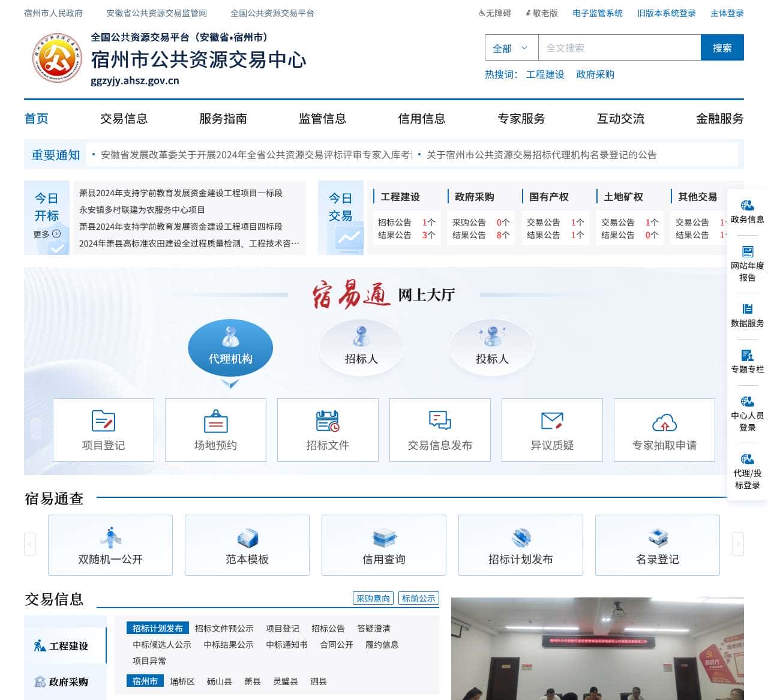The height and width of the screenshot is (700, 768).
Task: Open the 互动交流 navigation menu
Action: [620, 119]
